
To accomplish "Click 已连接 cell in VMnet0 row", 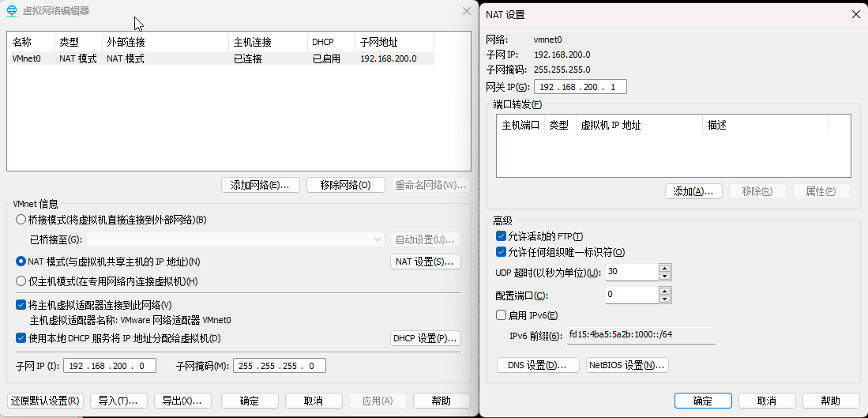I will (x=247, y=58).
